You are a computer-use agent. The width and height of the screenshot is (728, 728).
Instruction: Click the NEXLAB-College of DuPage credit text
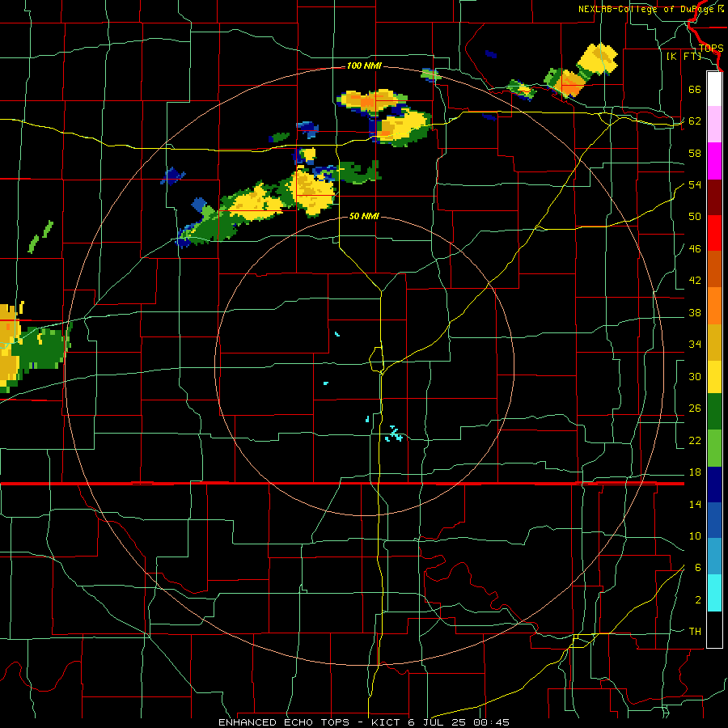[x=648, y=9]
